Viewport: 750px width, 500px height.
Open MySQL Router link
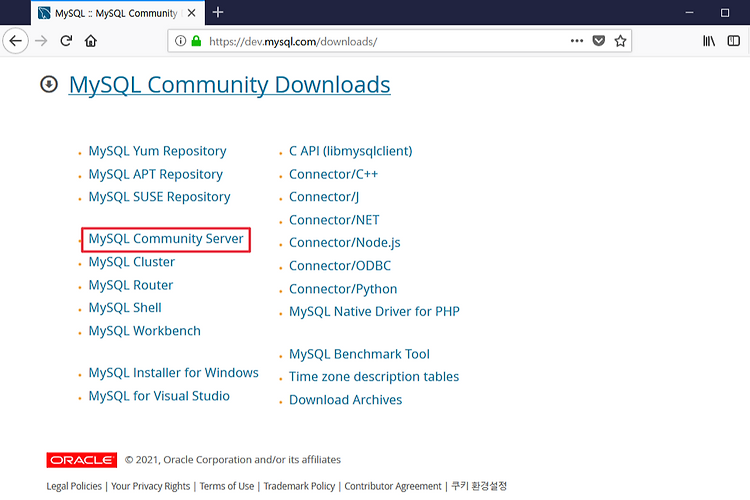point(131,285)
